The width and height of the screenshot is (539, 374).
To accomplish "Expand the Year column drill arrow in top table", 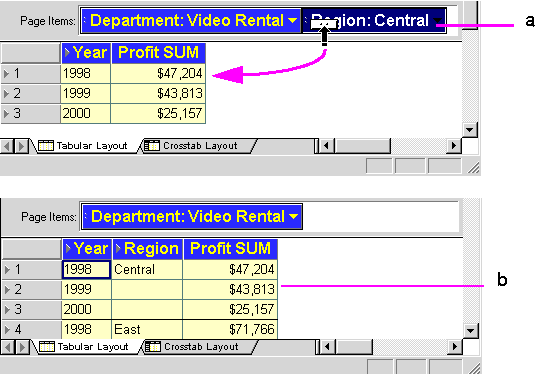I will [67, 53].
